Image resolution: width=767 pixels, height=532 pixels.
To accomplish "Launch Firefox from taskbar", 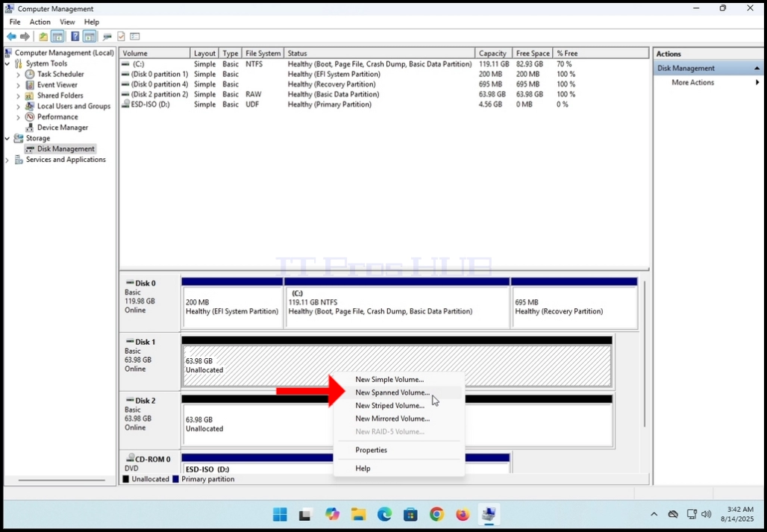I will tap(463, 514).
